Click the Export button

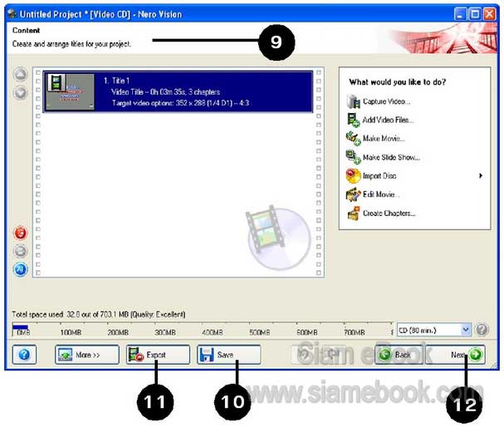158,355
